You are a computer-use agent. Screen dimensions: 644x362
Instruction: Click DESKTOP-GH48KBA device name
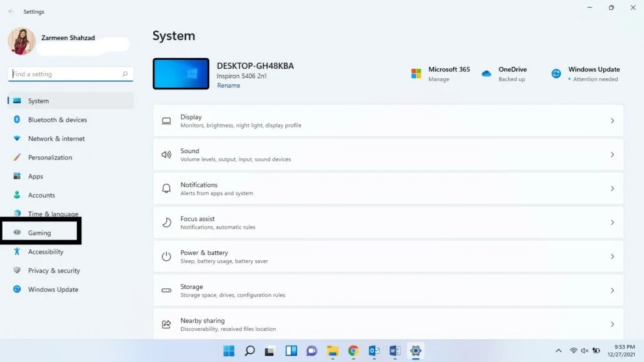point(256,66)
